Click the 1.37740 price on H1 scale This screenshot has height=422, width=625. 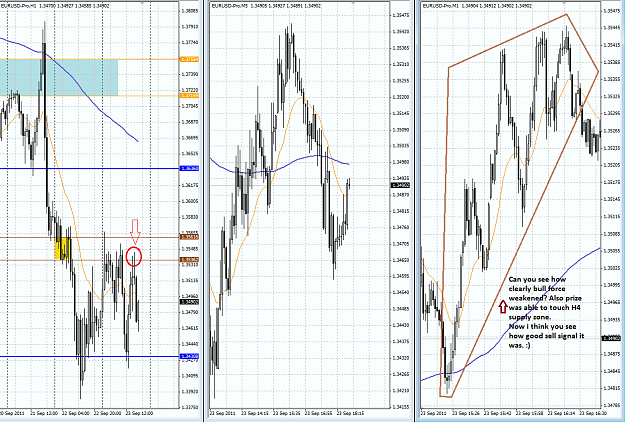pyautogui.click(x=190, y=42)
